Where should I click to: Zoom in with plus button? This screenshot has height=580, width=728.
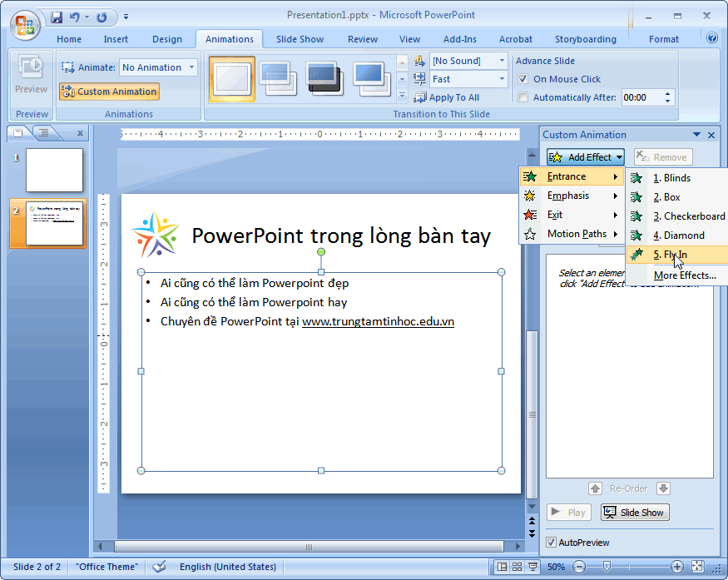[x=677, y=567]
